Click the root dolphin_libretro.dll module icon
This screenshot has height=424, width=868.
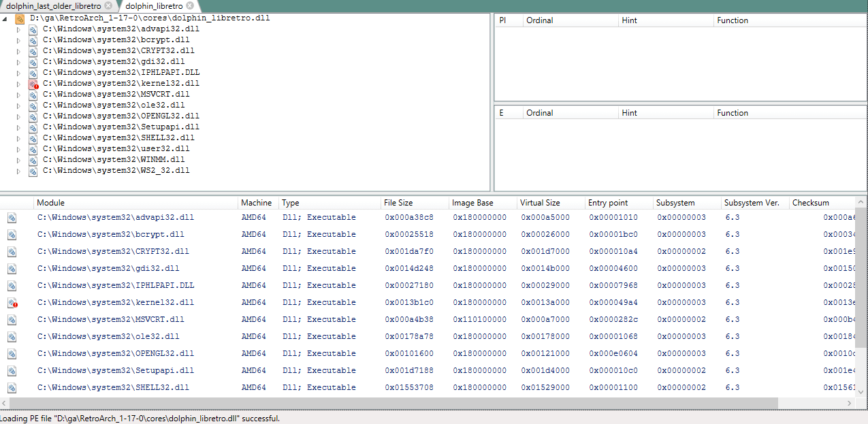tap(20, 18)
